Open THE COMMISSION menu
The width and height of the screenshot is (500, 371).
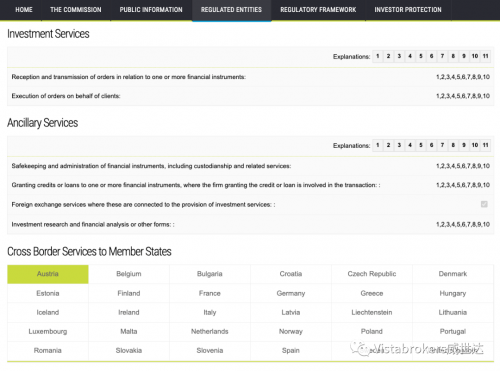coord(76,10)
